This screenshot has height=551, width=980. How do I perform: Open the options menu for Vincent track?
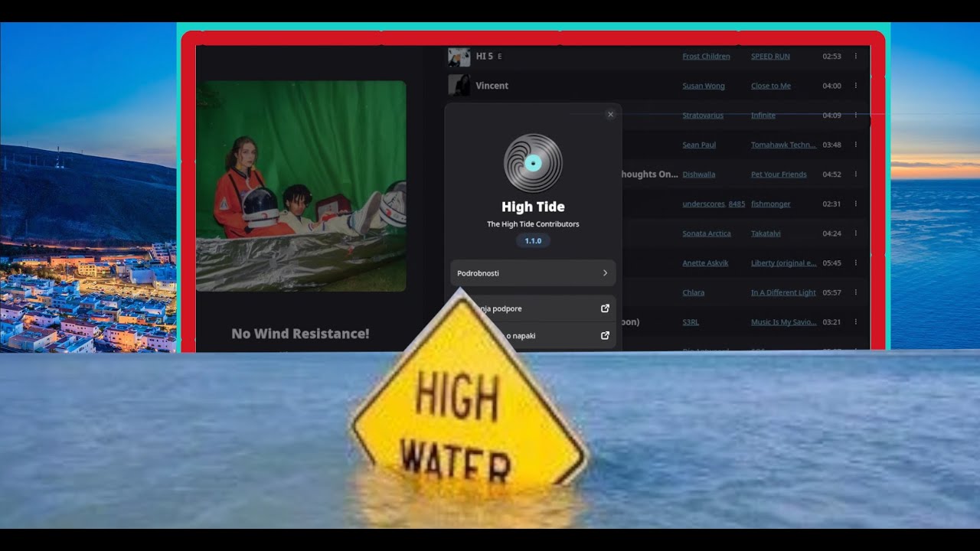[x=856, y=86]
